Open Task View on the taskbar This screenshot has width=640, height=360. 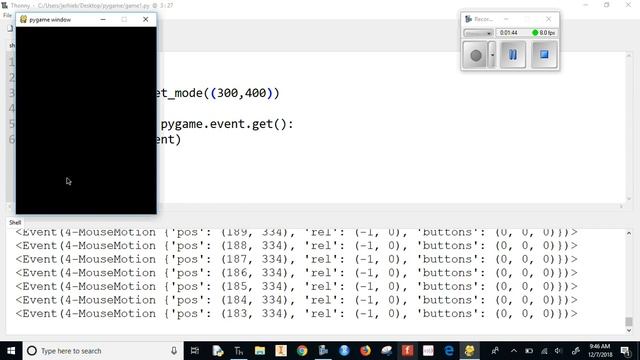click(x=195, y=351)
